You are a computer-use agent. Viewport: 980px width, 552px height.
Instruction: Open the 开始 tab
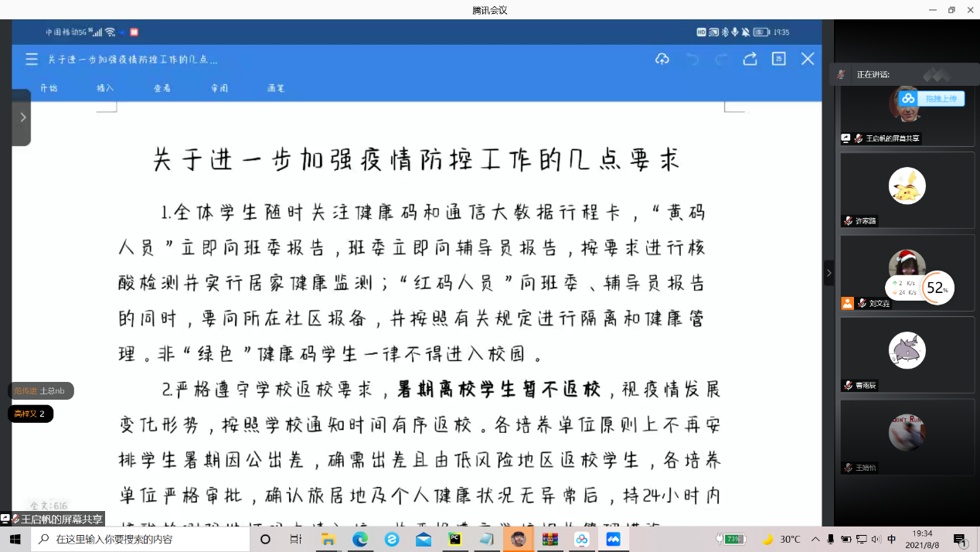tap(49, 88)
